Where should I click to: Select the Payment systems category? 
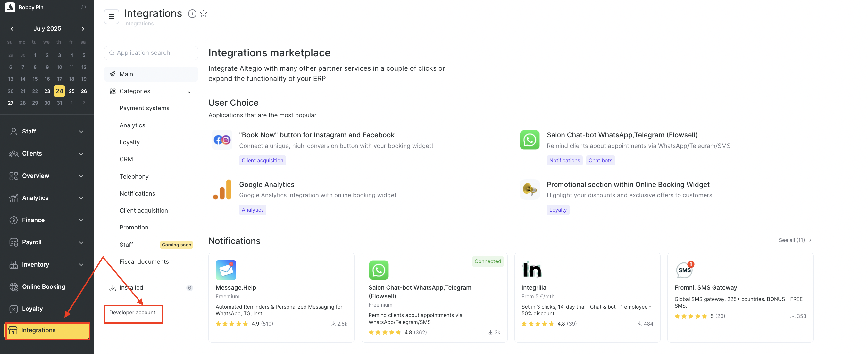click(x=144, y=108)
